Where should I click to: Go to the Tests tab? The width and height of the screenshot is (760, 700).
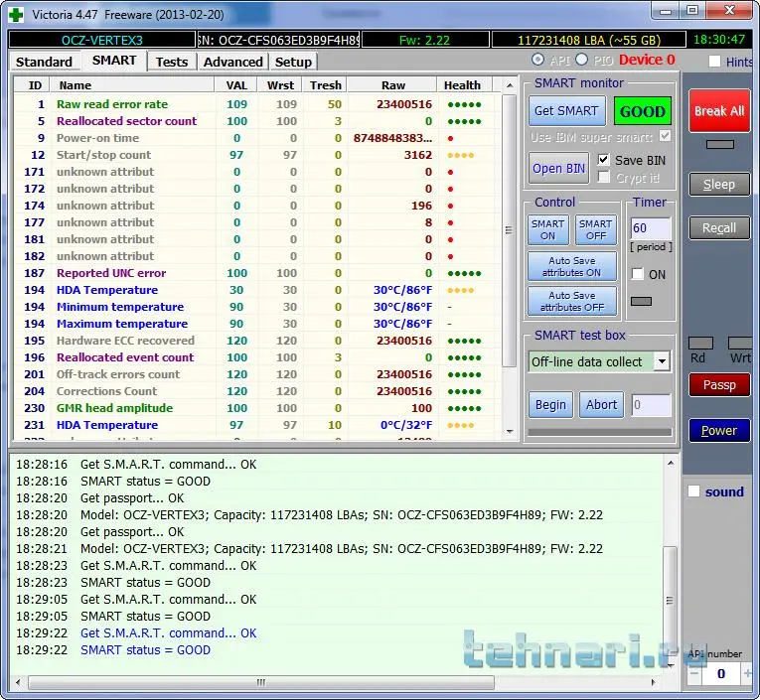pos(172,62)
